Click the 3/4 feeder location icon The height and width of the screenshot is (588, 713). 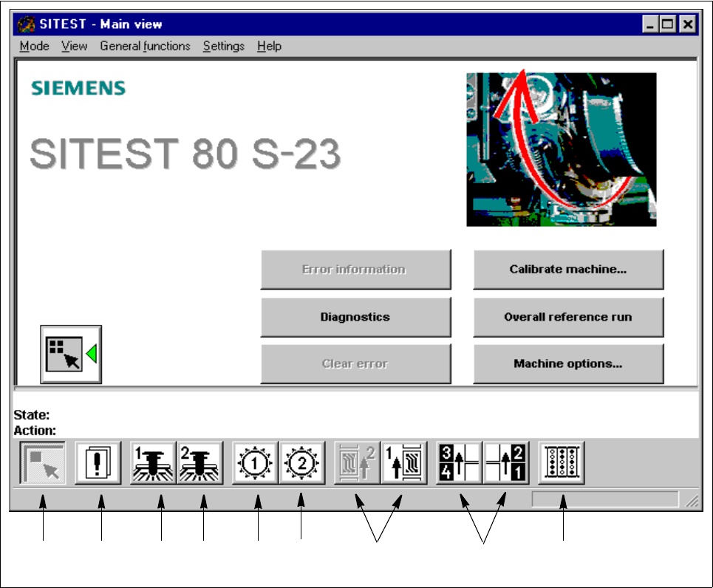point(459,463)
